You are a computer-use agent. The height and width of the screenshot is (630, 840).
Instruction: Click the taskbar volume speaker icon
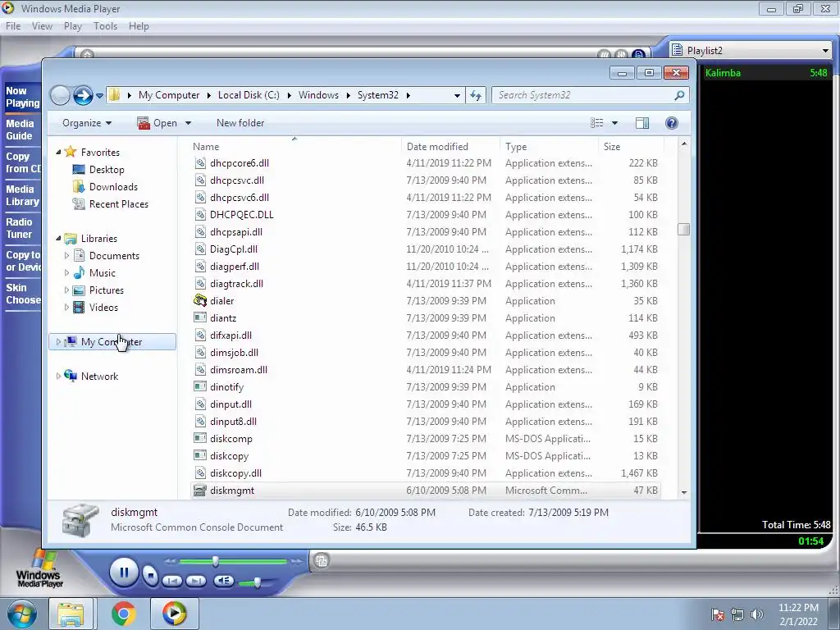click(x=757, y=614)
